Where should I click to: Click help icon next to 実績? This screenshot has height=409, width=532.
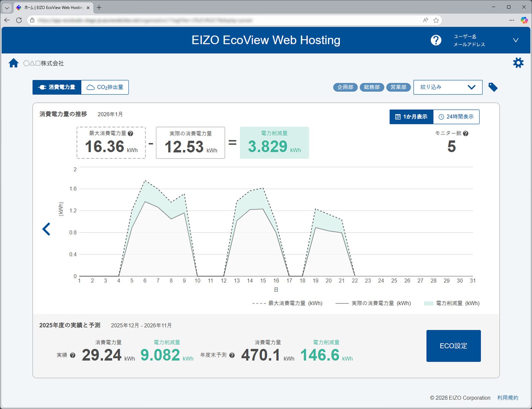[x=73, y=355]
